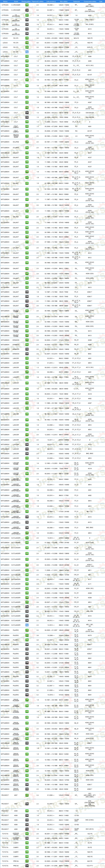The height and width of the screenshot is (868, 105).
Task: Click petrol icon in Outlander 4G63 Turbo row
Action: [x=27, y=543]
